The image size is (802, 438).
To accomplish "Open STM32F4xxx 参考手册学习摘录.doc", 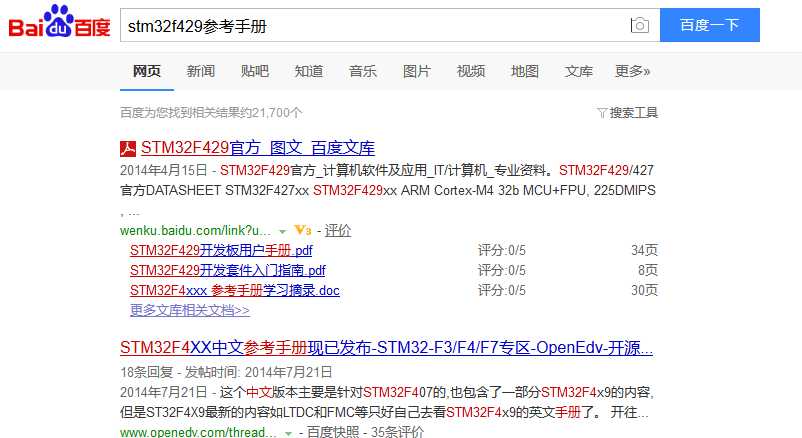I will click(235, 290).
